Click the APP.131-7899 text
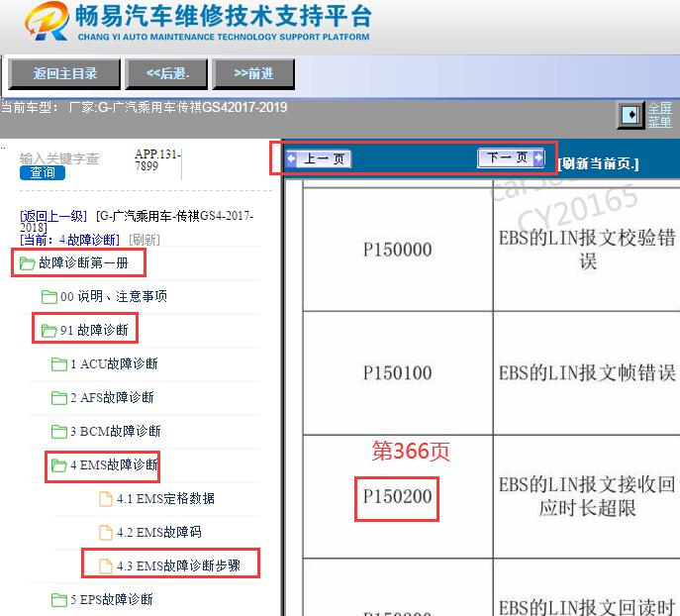Viewport: 680px width, 616px height. click(x=157, y=160)
